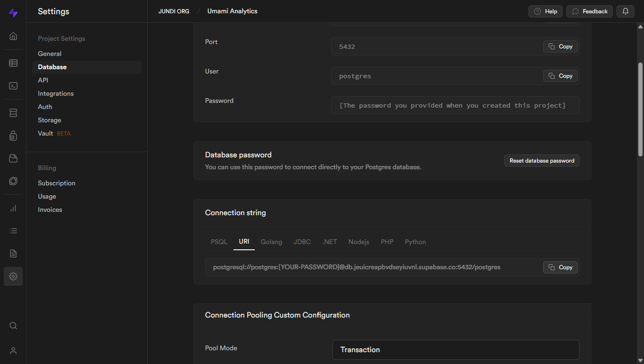Viewport: 644px width, 364px height.
Task: Open the Home page icon in sidebar
Action: coord(13,36)
